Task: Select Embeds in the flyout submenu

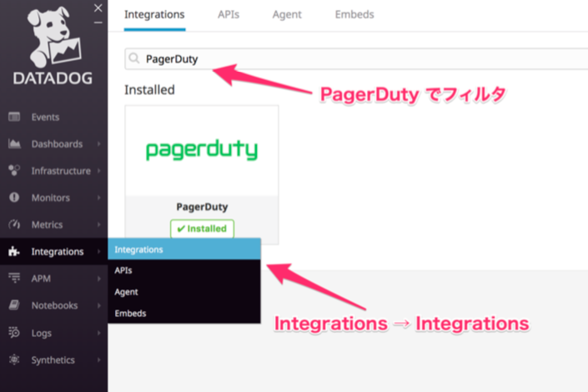Action: (184, 313)
